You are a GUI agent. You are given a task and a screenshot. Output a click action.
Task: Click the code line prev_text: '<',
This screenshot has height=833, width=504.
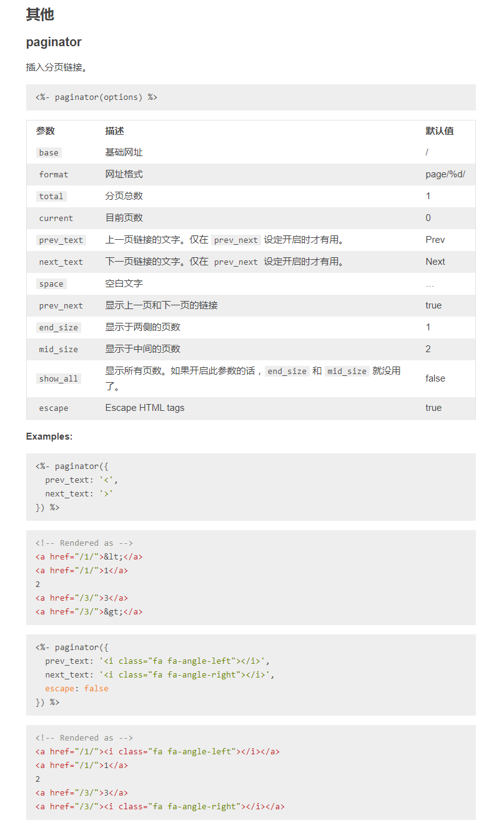pos(81,480)
